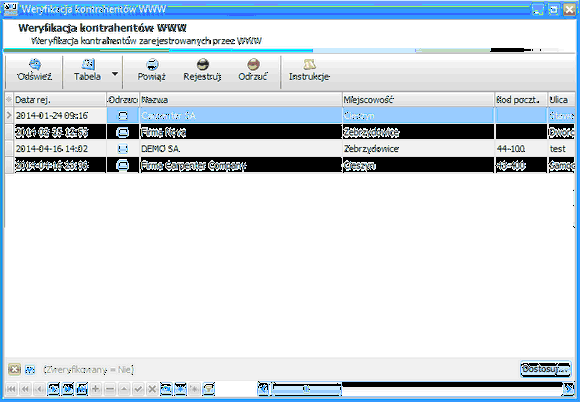Open column chooser at grid header corner

pyautogui.click(x=9, y=99)
